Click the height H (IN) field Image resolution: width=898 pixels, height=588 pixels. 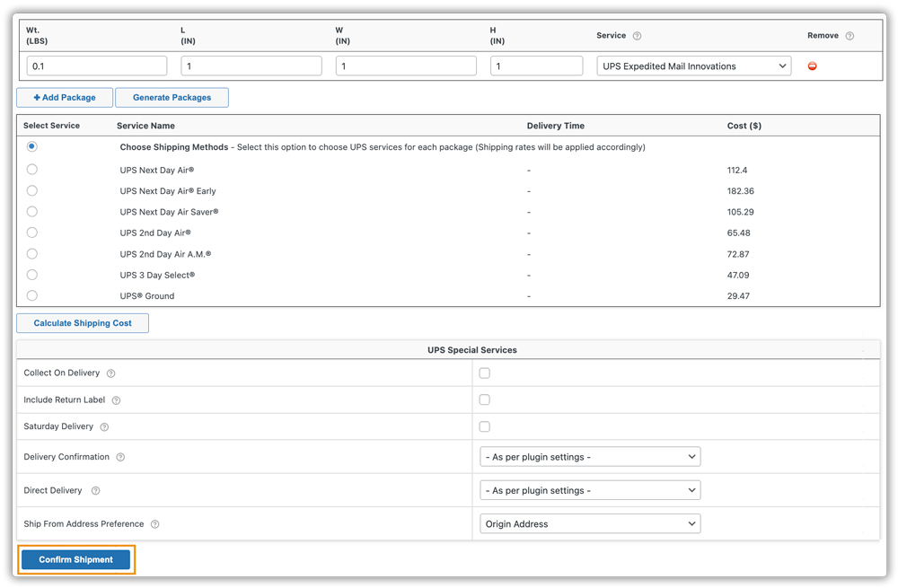pos(537,66)
